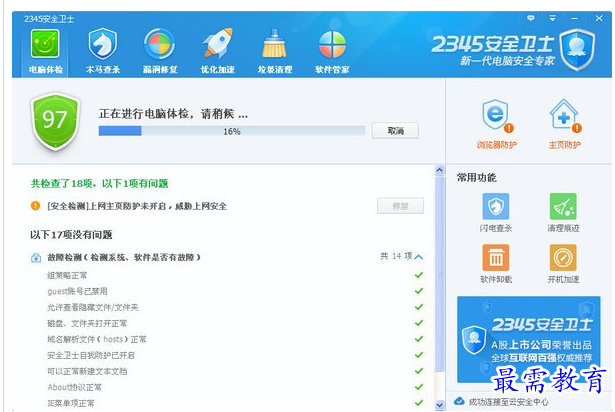Click the green check beside About协议正常
Screen dimensions: 615x412
418,387
